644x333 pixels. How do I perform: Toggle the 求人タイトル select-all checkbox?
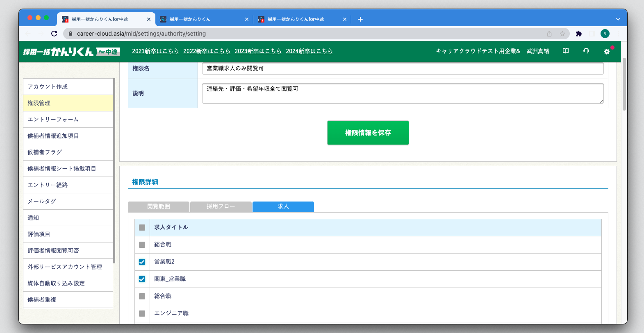point(142,228)
